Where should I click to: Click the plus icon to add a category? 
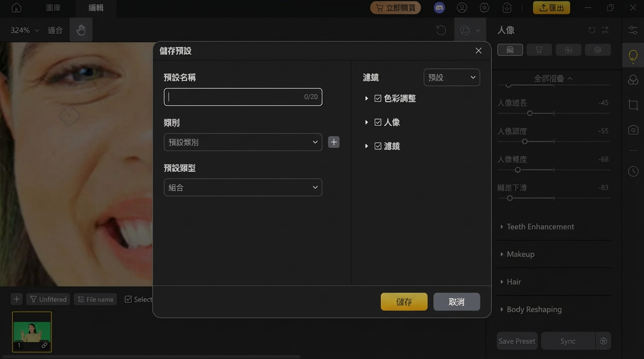(x=334, y=142)
